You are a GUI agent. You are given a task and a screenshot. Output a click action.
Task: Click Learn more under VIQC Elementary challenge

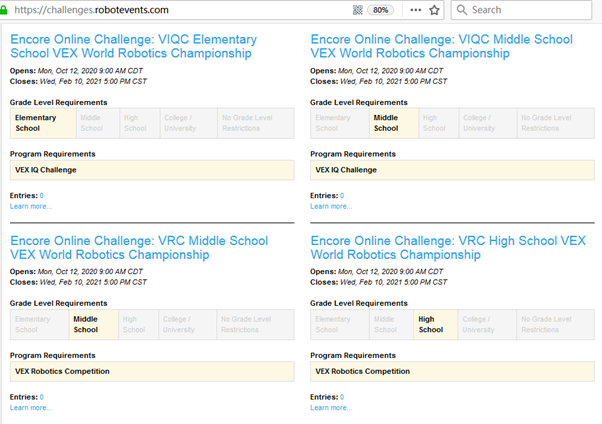(31, 206)
